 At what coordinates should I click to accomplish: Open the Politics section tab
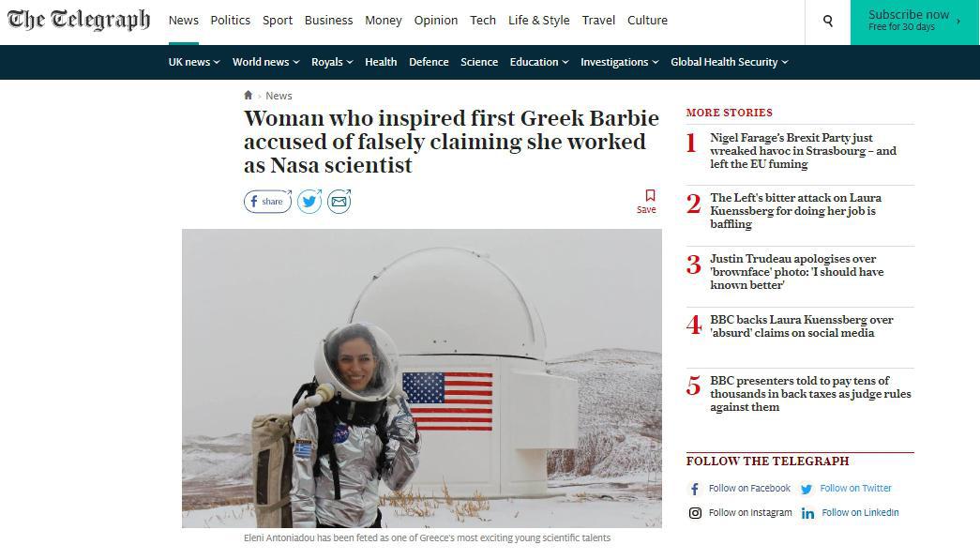coord(230,21)
